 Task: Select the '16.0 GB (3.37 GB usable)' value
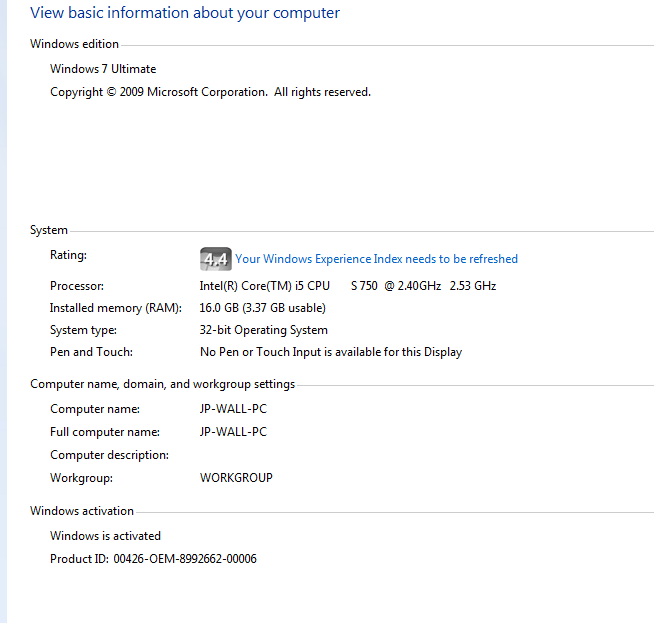tap(262, 308)
